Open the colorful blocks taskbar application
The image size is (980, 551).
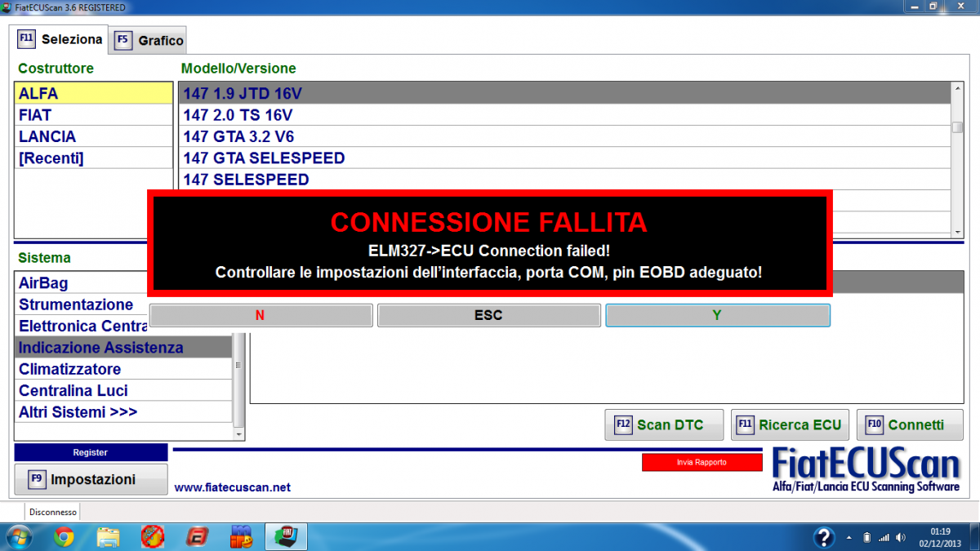240,536
